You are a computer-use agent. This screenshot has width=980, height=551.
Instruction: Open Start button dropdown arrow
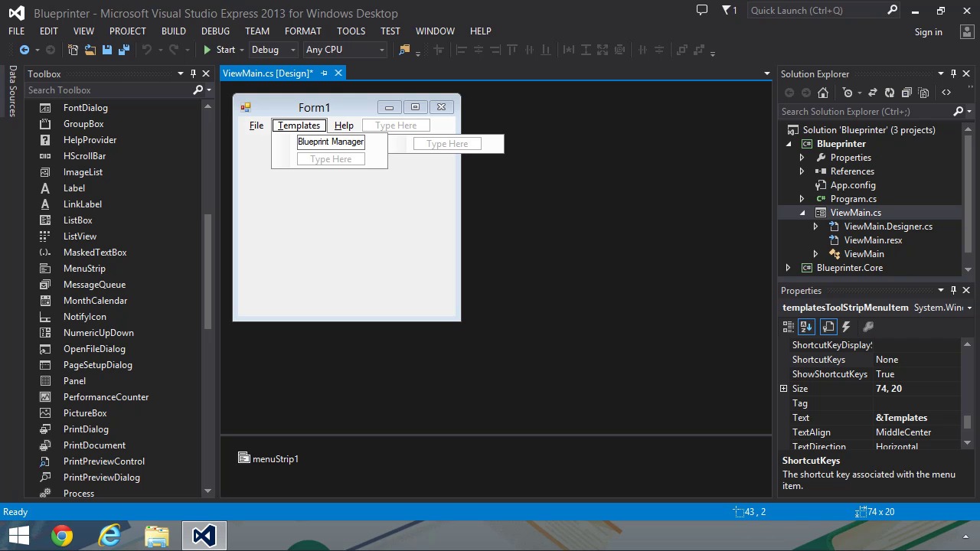tap(241, 50)
